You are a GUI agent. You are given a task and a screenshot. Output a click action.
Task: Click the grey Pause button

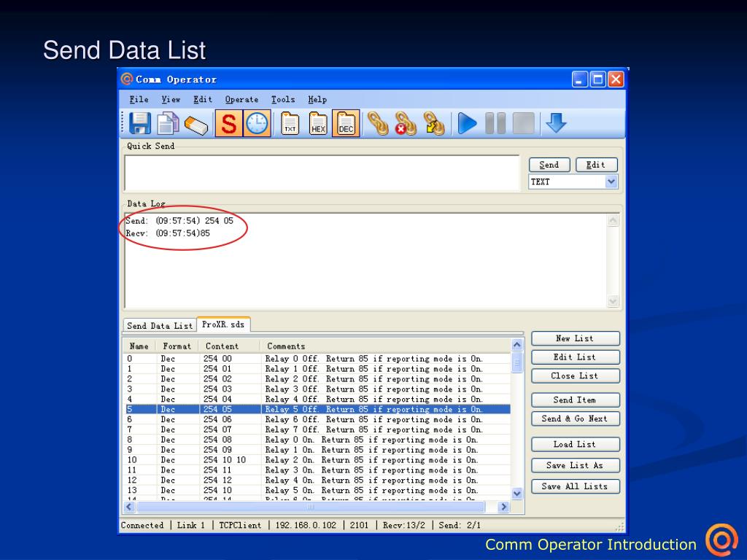(x=495, y=123)
